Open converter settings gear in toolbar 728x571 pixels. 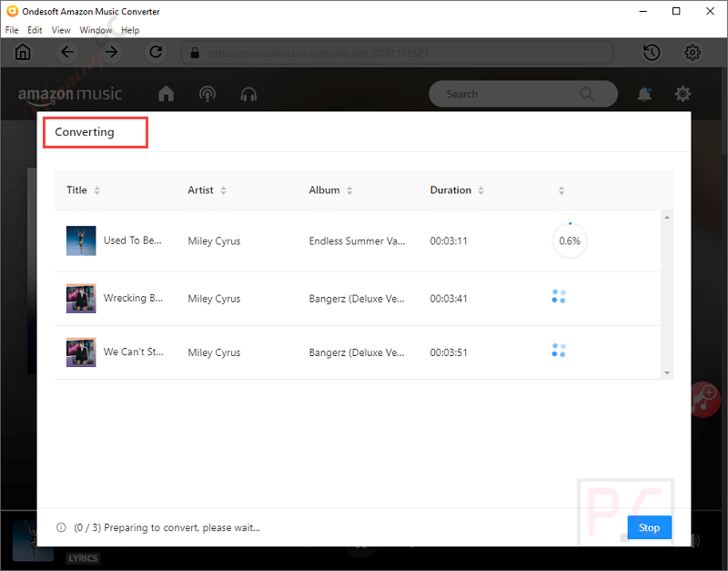point(693,52)
